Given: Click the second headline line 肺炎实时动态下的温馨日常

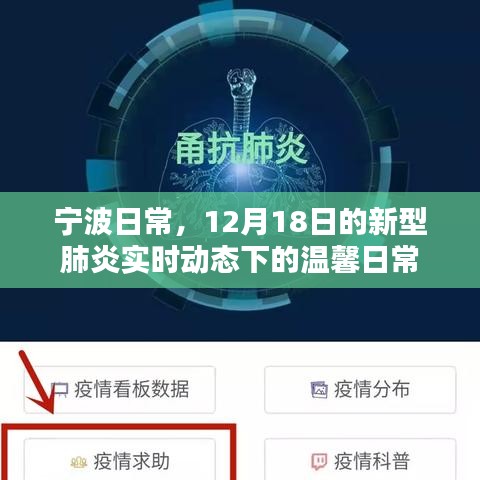Looking at the screenshot, I should tap(239, 261).
